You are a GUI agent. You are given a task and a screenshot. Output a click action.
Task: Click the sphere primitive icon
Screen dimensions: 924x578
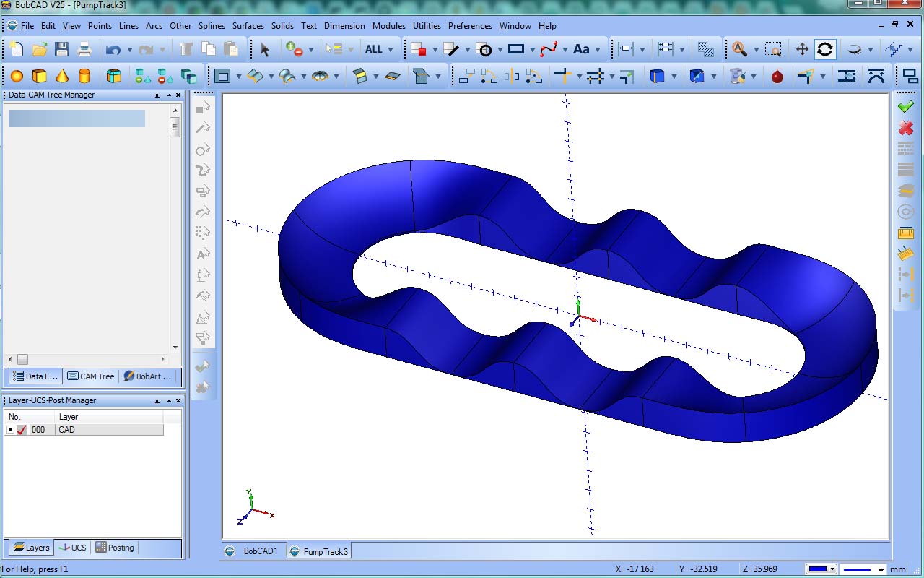(x=17, y=76)
